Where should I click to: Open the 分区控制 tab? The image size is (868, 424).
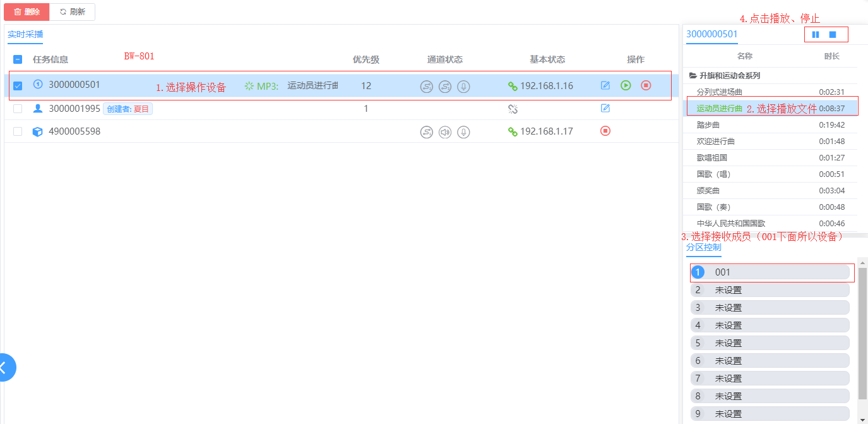coord(703,247)
